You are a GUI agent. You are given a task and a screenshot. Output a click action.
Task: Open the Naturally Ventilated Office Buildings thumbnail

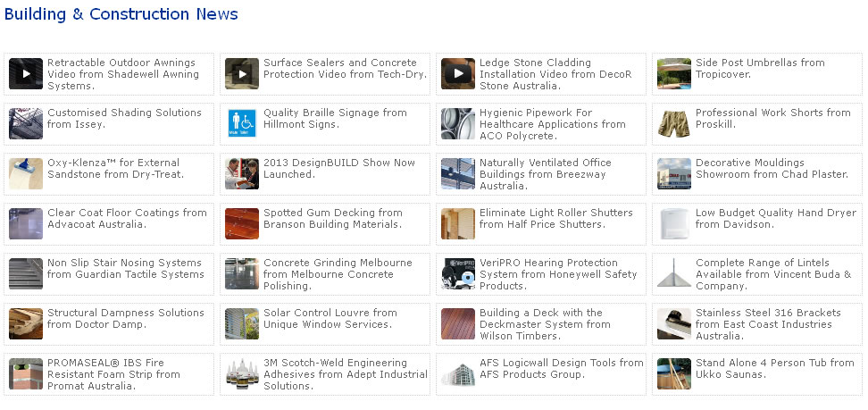point(458,174)
